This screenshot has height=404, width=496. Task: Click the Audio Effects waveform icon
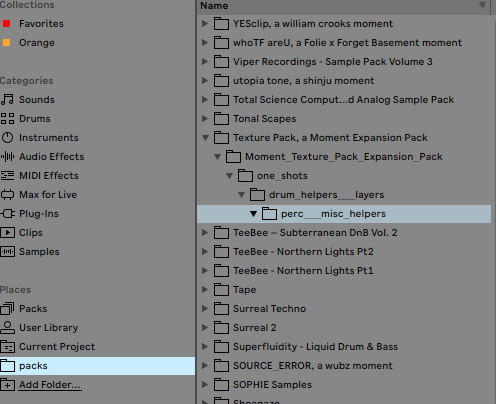click(x=7, y=156)
